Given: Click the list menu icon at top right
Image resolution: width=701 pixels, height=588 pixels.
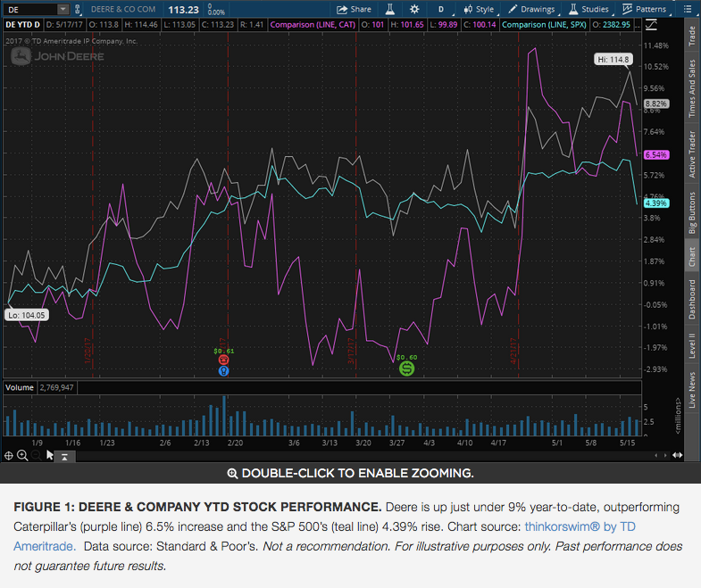Looking at the screenshot, I should click(x=688, y=10).
